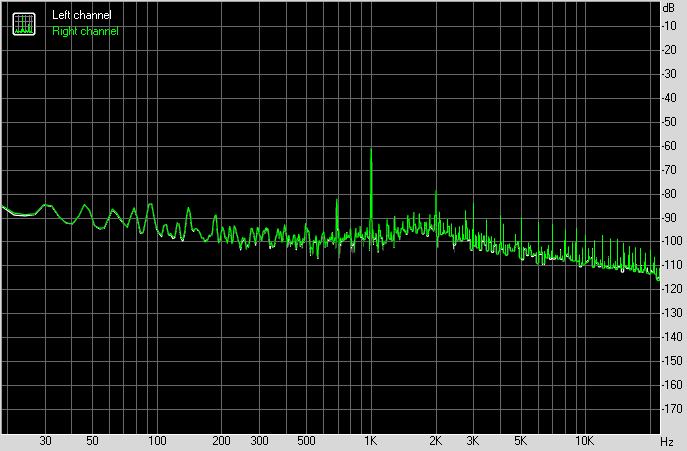
Task: Click the spectrum graph icon in legend
Action: pyautogui.click(x=24, y=24)
